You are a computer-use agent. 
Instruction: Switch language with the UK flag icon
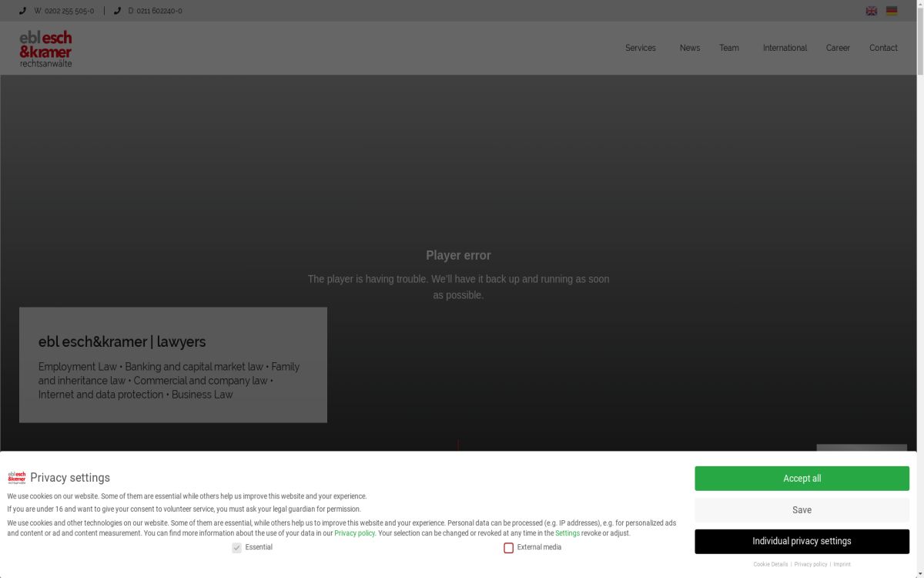tap(871, 11)
